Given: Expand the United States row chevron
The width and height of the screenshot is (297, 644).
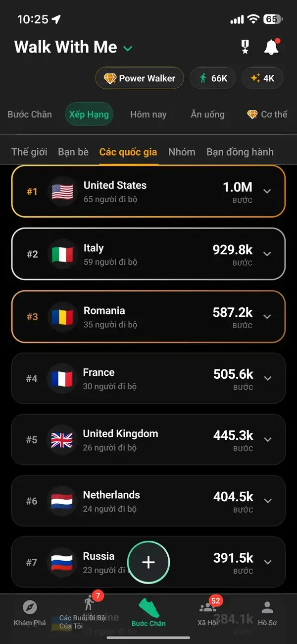Looking at the screenshot, I should 267,191.
